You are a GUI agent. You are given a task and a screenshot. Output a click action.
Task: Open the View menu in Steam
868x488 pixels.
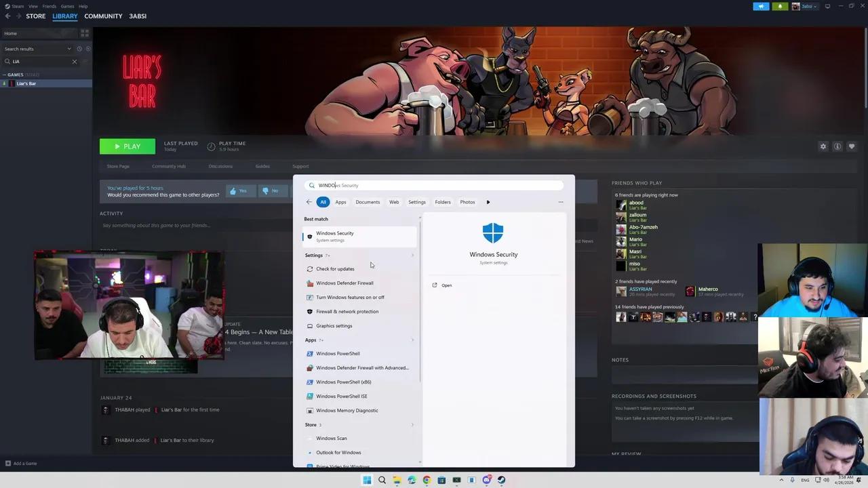click(33, 6)
